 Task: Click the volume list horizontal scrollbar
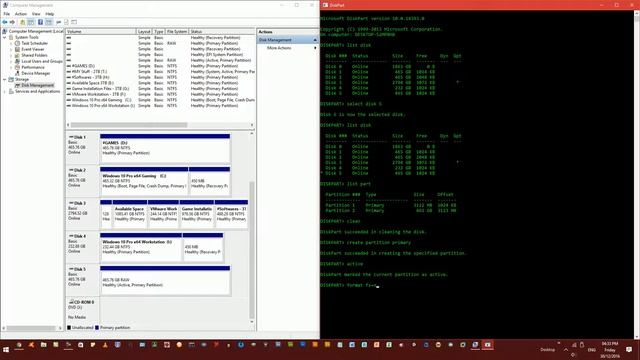click(x=129, y=125)
